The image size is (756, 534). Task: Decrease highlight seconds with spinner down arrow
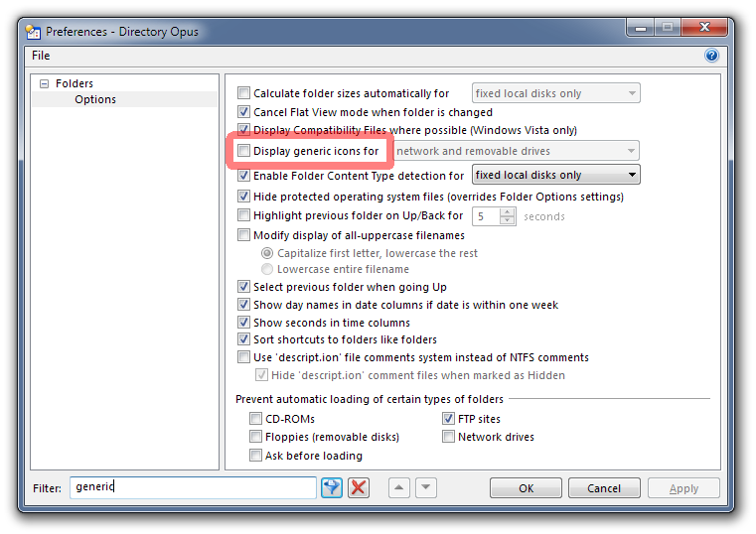pos(508,220)
